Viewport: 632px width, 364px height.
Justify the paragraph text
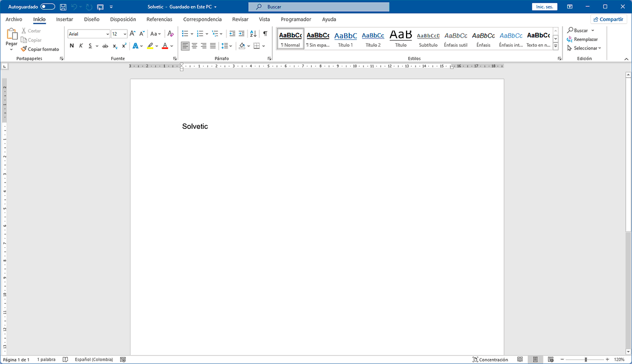point(213,46)
